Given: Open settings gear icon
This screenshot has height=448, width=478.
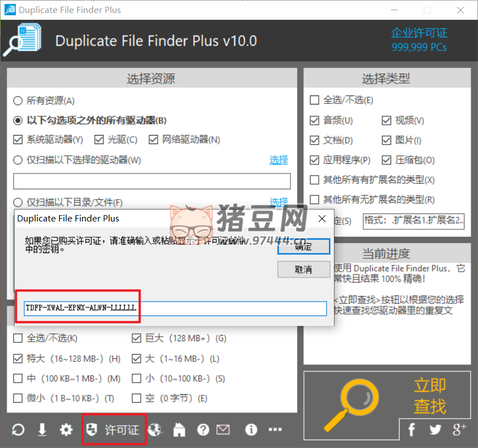Looking at the screenshot, I should pyautogui.click(x=66, y=430).
